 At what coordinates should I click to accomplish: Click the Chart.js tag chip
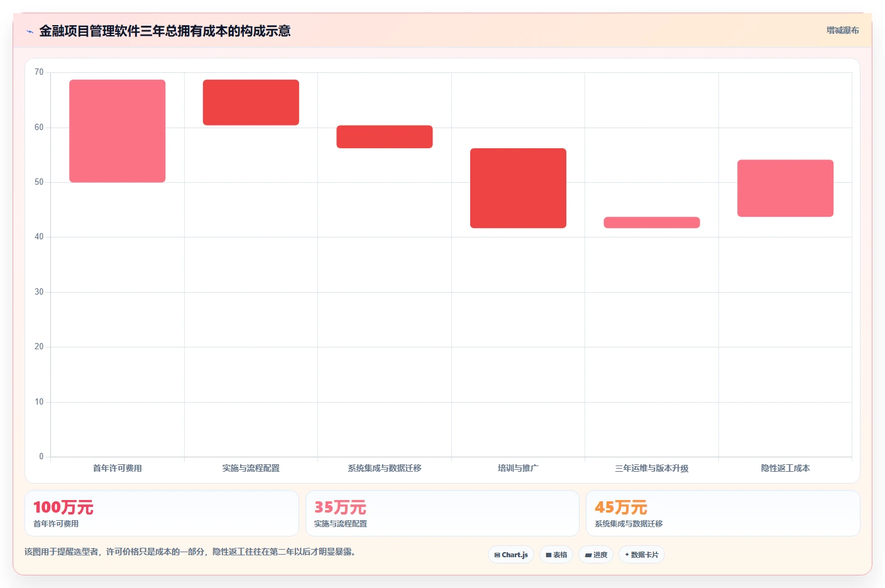pyautogui.click(x=511, y=555)
